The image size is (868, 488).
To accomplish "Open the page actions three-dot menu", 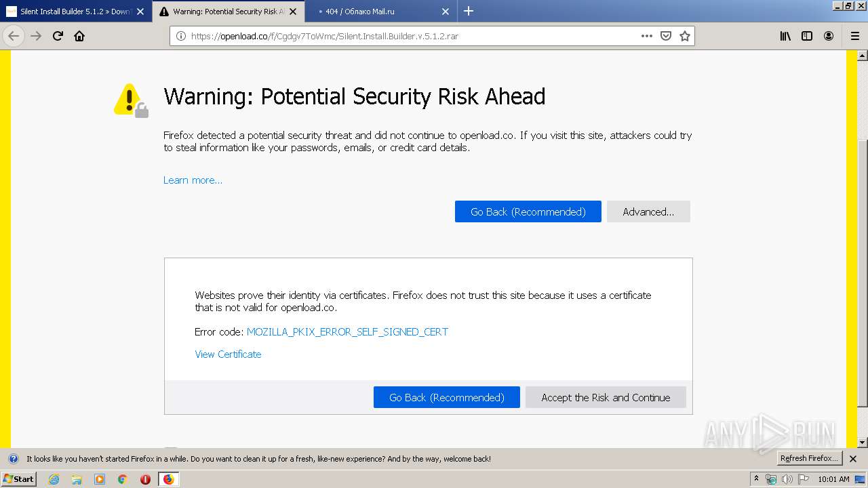I will pos(646,36).
